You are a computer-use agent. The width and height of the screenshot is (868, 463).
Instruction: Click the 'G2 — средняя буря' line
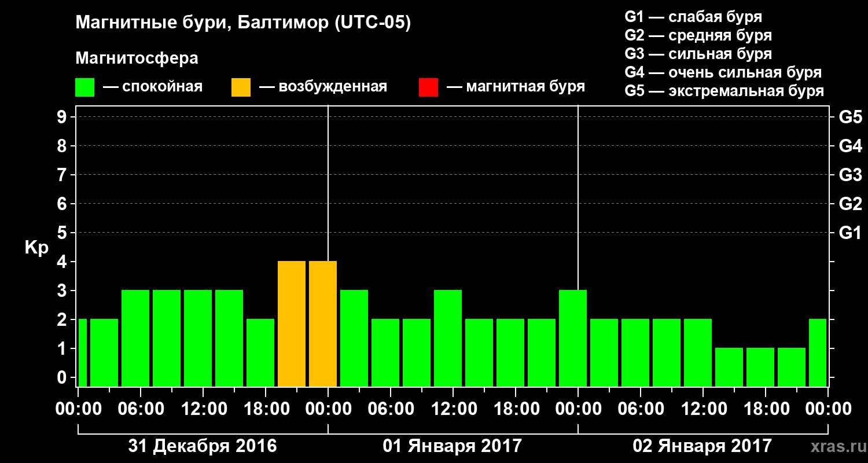[x=698, y=35]
